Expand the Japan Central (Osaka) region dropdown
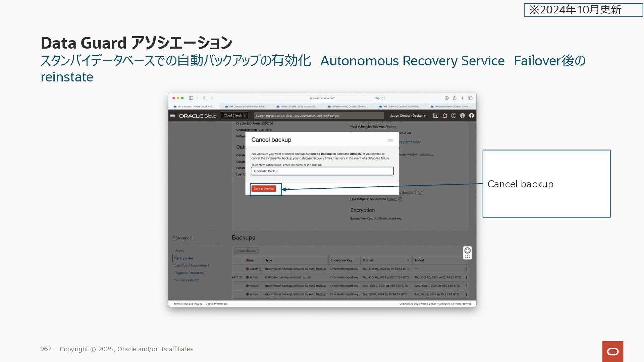 click(408, 116)
